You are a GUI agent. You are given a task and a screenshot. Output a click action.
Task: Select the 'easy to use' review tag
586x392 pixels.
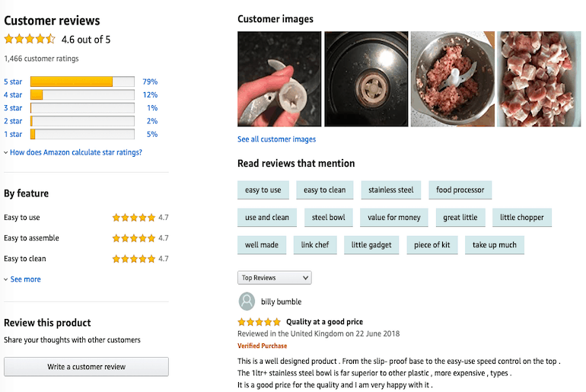(x=263, y=190)
